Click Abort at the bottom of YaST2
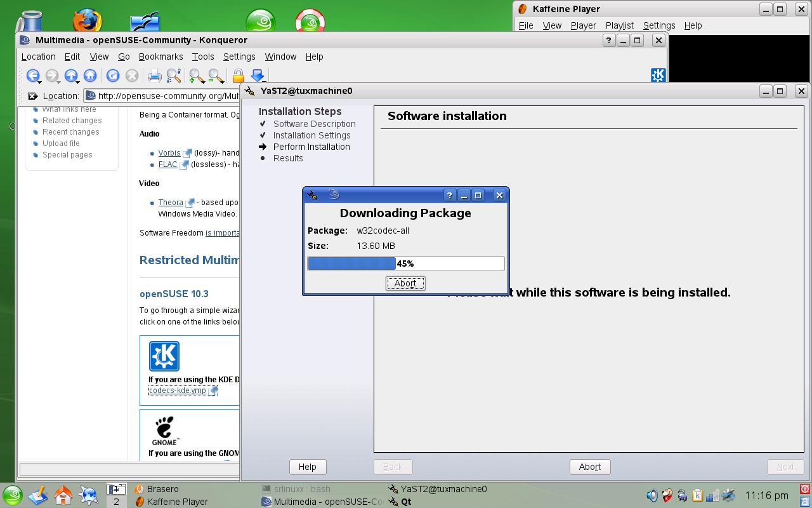 (x=589, y=467)
